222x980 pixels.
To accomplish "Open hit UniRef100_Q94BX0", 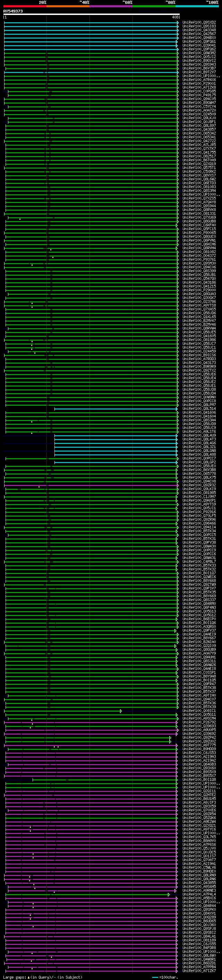I will [199, 38].
